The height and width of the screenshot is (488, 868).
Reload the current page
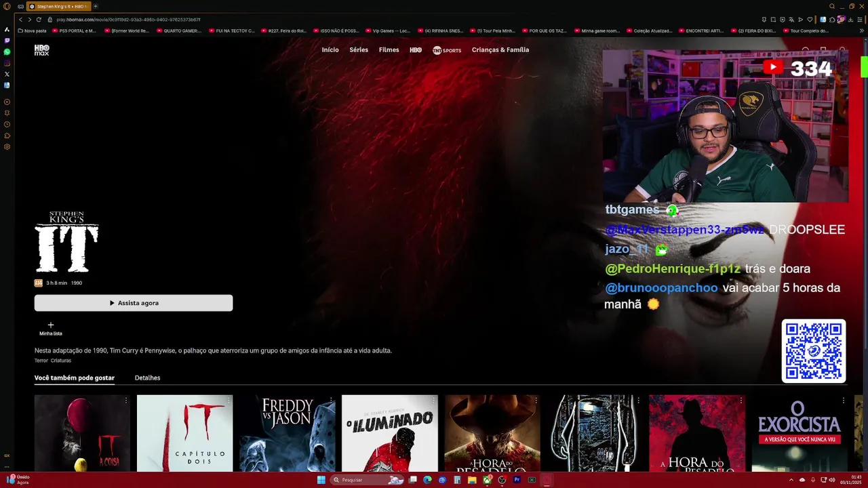[39, 20]
